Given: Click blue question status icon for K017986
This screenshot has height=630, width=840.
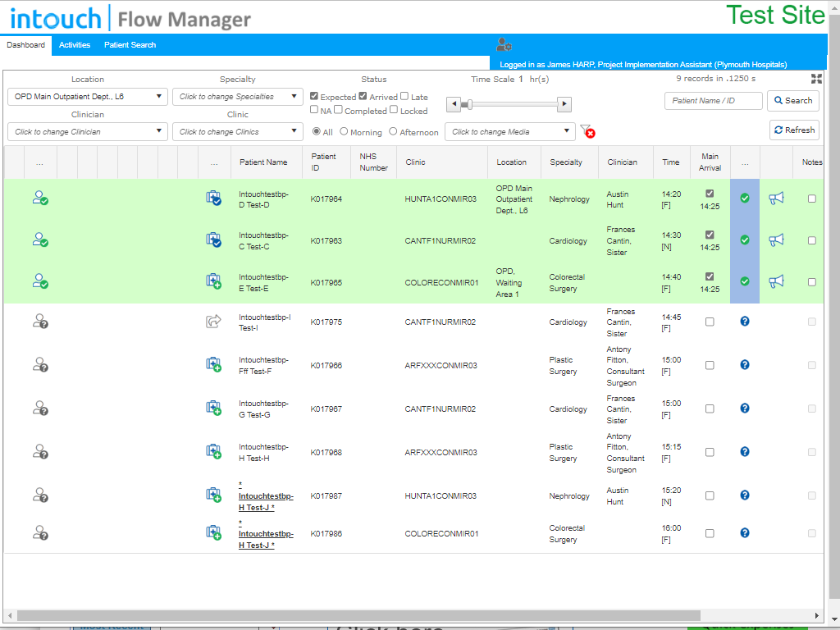Looking at the screenshot, I should pyautogui.click(x=745, y=532).
